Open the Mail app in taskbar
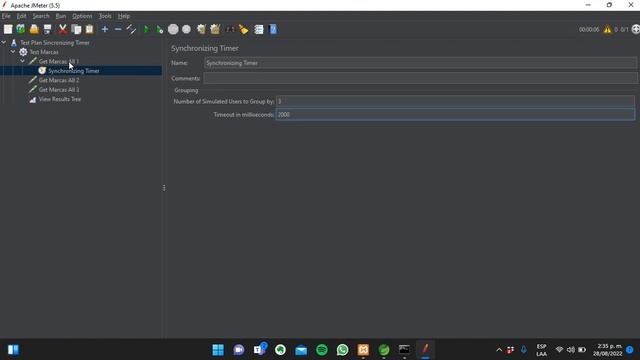640x360 pixels. pyautogui.click(x=301, y=350)
